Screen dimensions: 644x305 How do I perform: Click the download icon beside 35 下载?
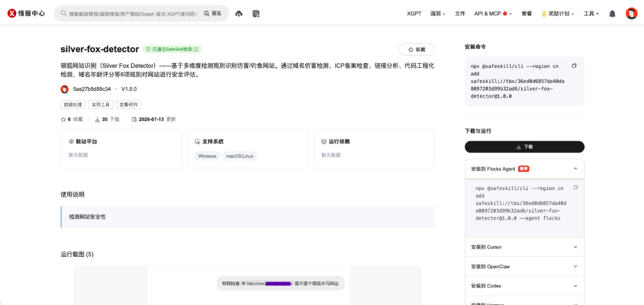click(x=97, y=120)
